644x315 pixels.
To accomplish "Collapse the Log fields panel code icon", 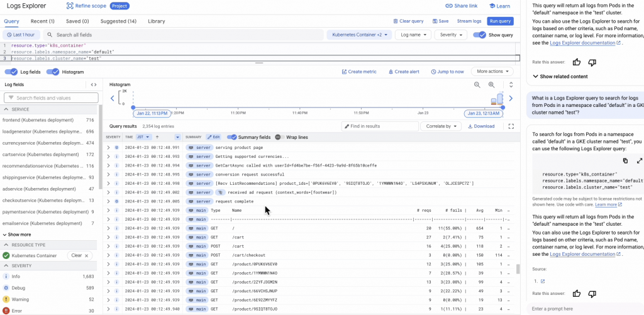I will coord(94,84).
